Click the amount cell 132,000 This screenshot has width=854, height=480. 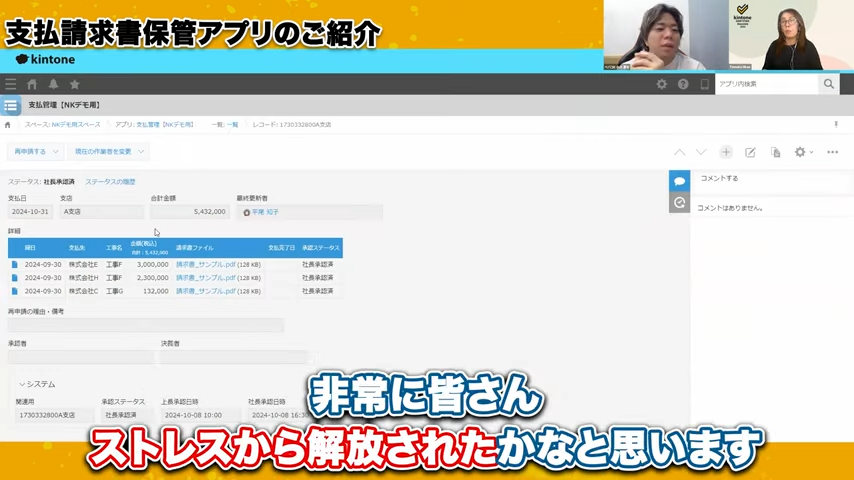[x=155, y=291]
